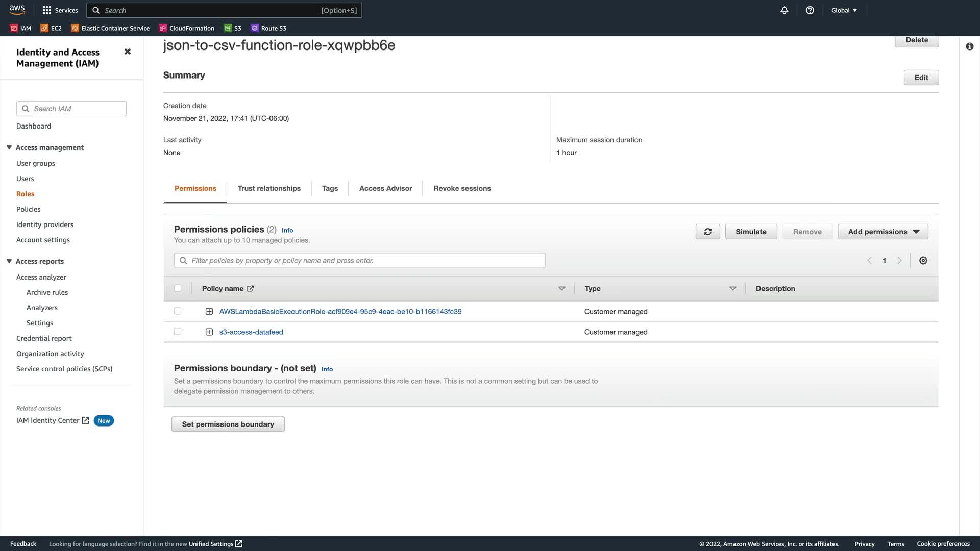
Task: Open the help question mark icon
Action: point(810,10)
